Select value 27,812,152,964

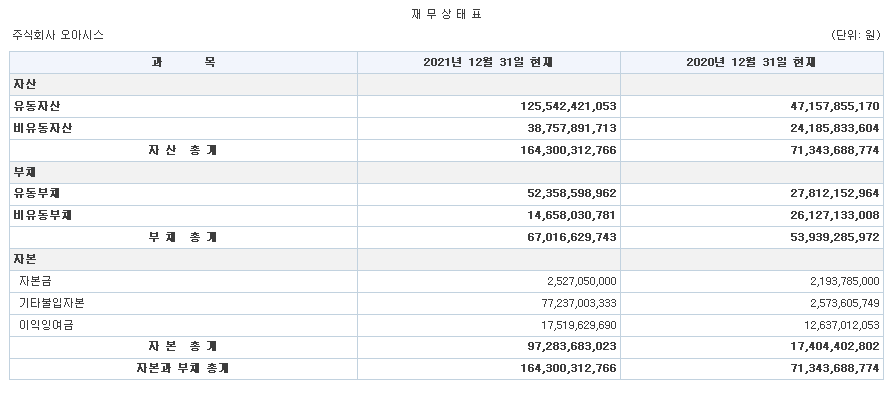point(835,193)
